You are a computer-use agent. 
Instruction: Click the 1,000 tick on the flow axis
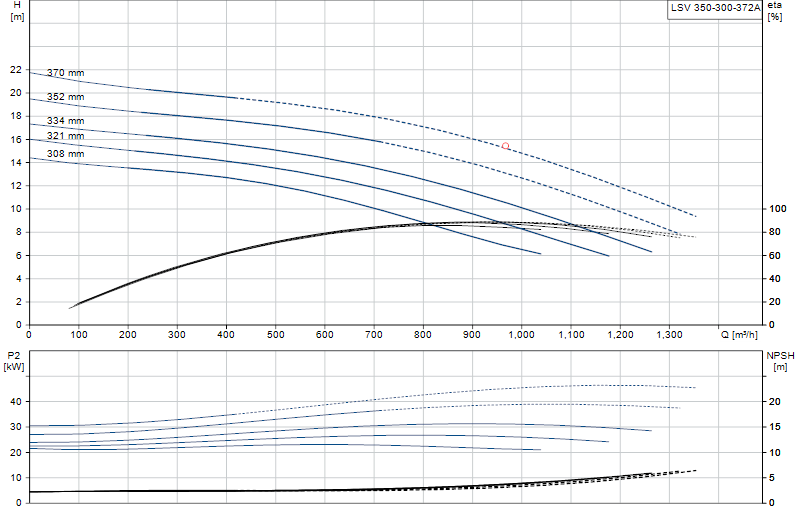(x=521, y=335)
